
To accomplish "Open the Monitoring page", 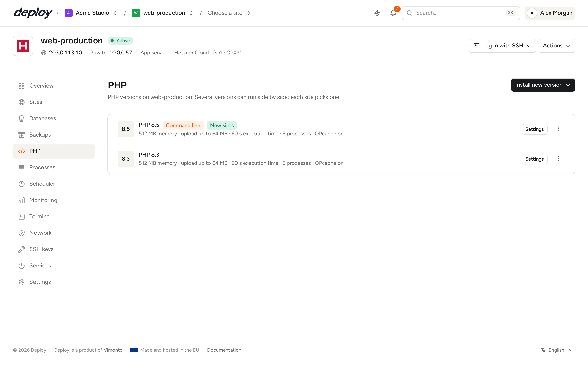I will pyautogui.click(x=54, y=200).
